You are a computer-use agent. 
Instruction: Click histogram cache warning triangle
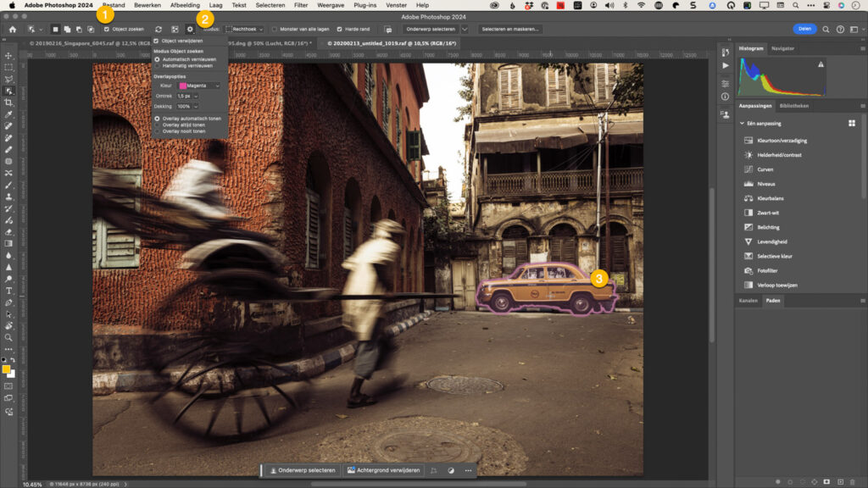coord(821,64)
